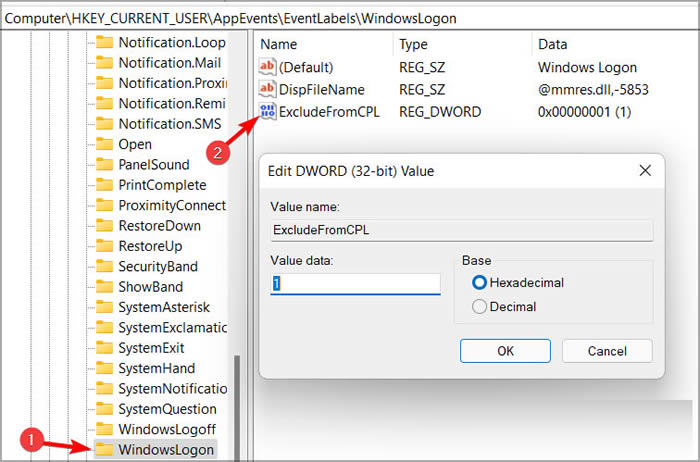Screen dimensions: 700x462
Task: Click the Type column header
Action: (413, 44)
